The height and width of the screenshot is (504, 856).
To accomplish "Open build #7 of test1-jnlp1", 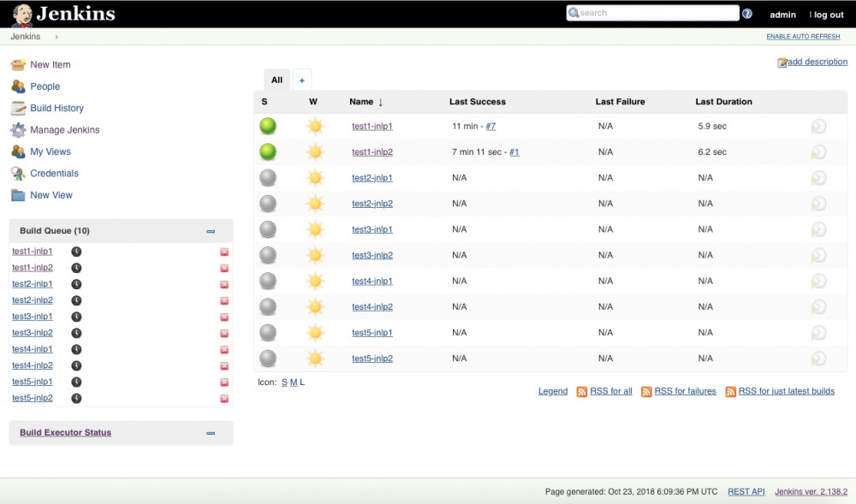I will pyautogui.click(x=490, y=126).
